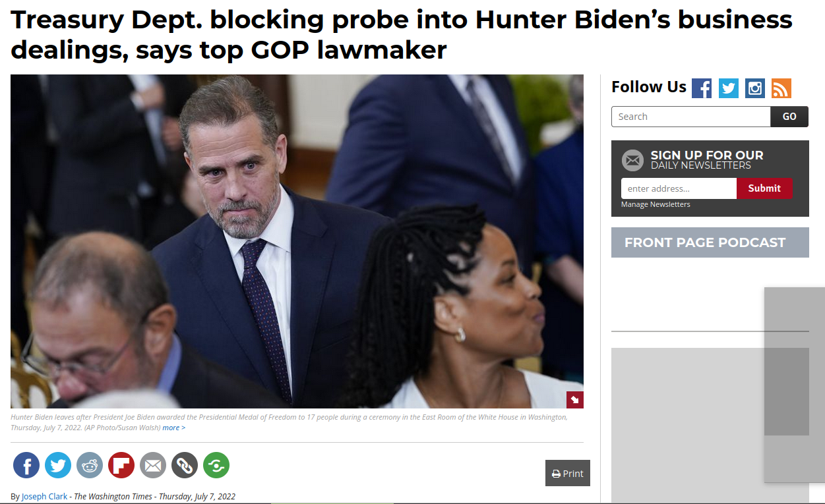Open the Instagram follow icon
Image resolution: width=825 pixels, height=504 pixels.
click(755, 88)
